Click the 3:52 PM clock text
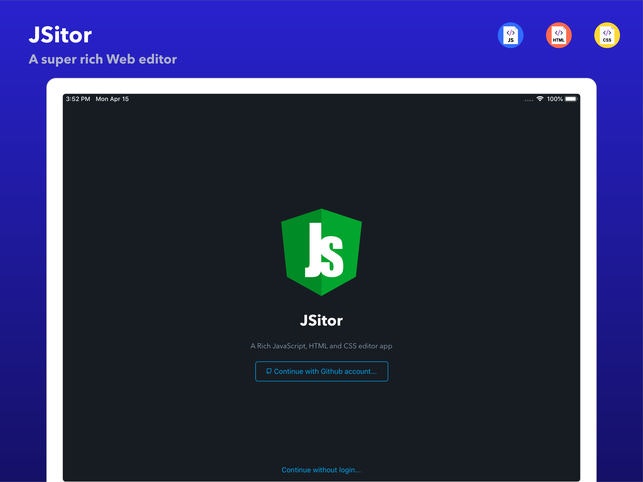Screen dimensions: 643x482 (x=78, y=99)
